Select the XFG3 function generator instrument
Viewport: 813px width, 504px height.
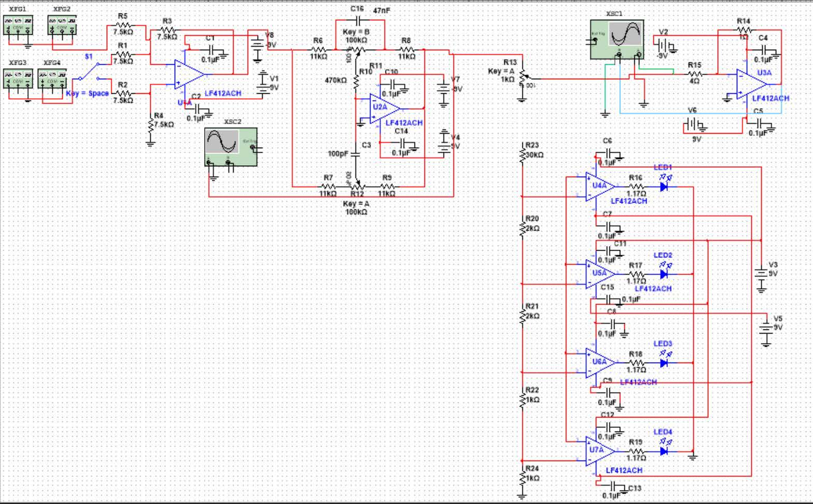tap(18, 78)
